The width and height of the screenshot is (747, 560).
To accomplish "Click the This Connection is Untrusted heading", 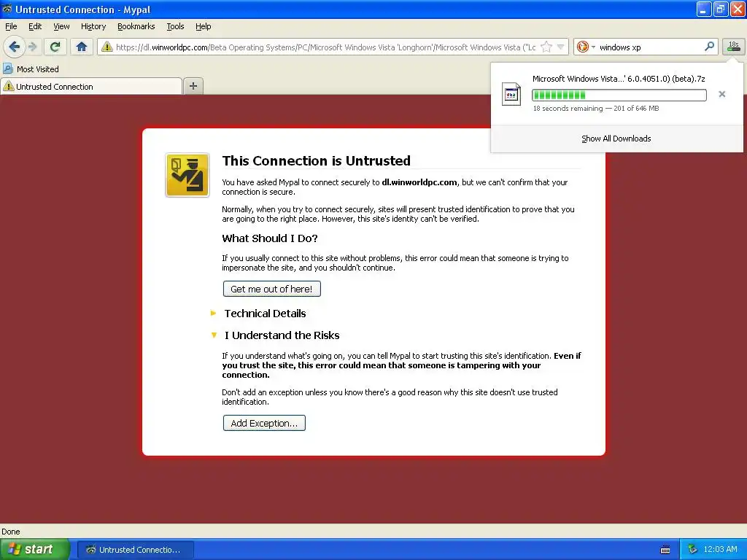I will [x=316, y=160].
